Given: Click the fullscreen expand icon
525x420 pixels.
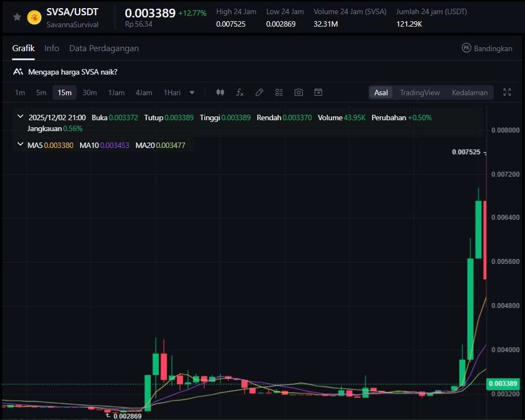Looking at the screenshot, I should [507, 92].
